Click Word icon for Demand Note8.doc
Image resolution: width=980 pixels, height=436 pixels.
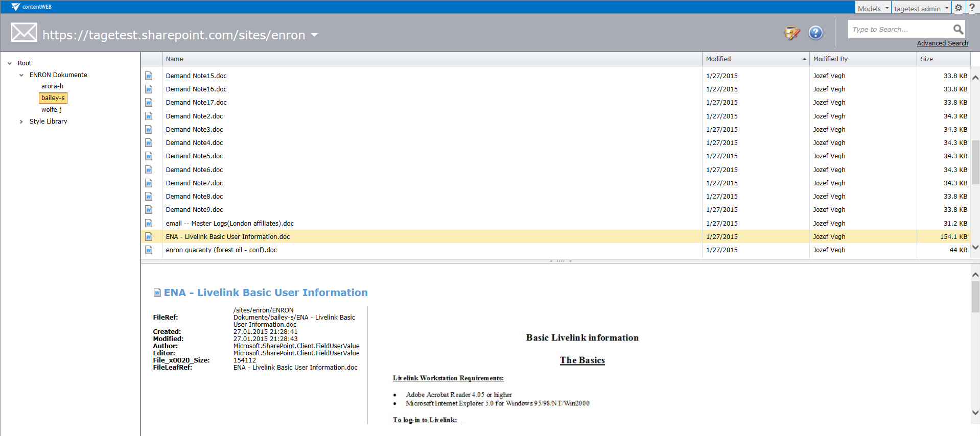(x=149, y=196)
